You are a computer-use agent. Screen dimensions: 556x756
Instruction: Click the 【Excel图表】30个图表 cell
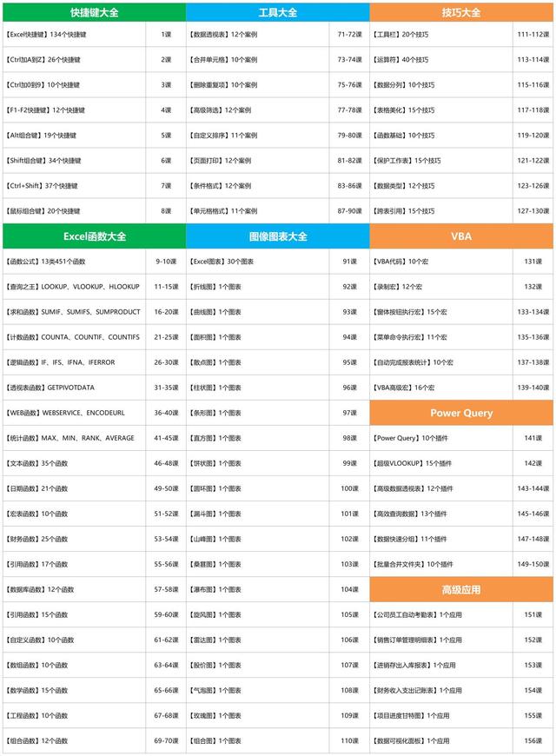258,262
